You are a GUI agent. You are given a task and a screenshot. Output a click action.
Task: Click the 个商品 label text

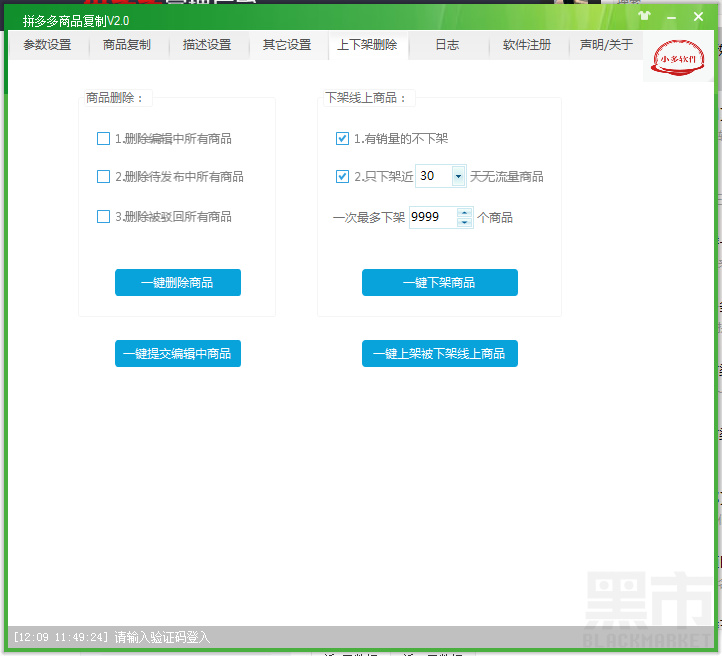tap(495, 217)
